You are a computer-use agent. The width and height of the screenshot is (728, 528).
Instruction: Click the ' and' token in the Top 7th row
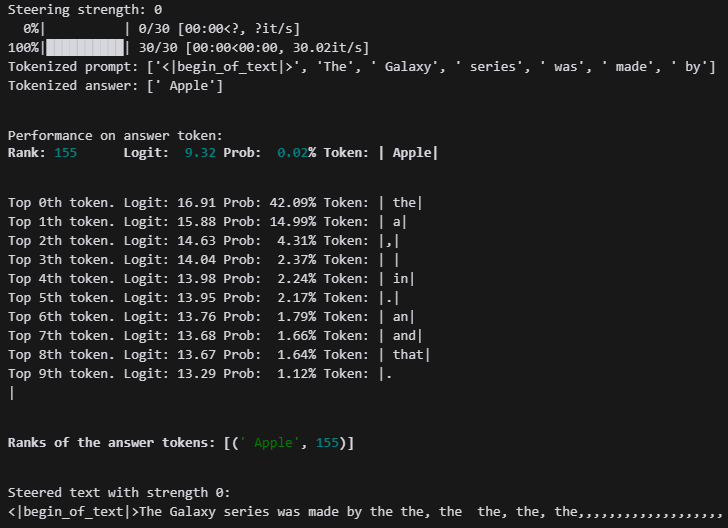[x=404, y=336]
